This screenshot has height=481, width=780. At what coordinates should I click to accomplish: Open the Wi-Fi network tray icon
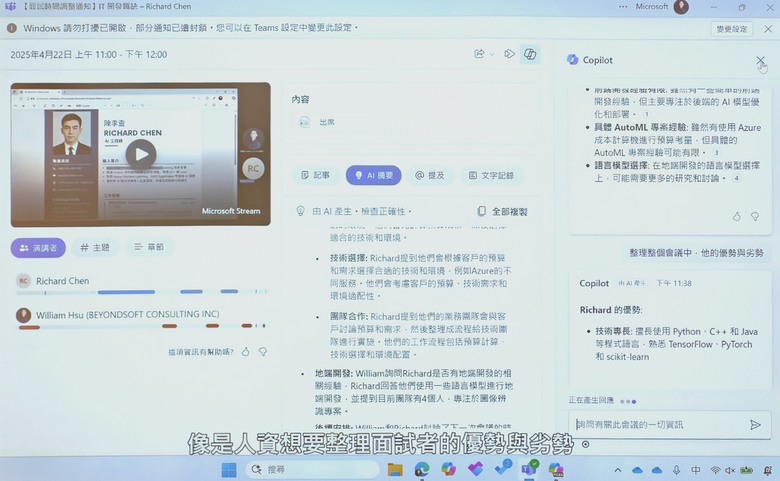point(715,470)
